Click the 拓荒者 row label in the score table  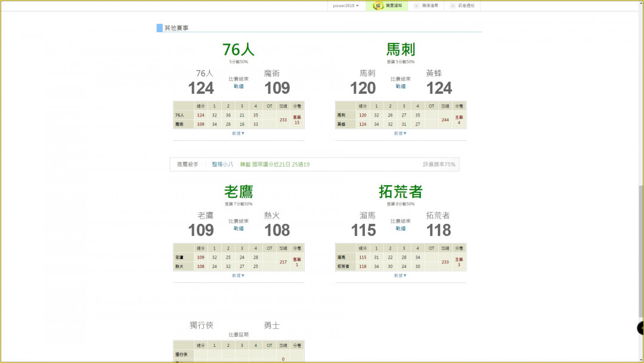coord(343,266)
